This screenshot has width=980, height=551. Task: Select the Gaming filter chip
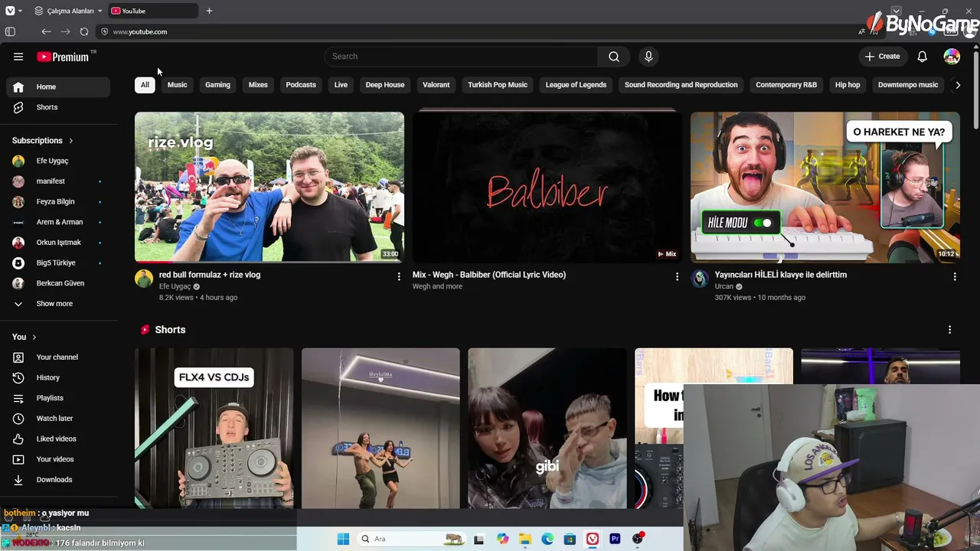click(217, 85)
